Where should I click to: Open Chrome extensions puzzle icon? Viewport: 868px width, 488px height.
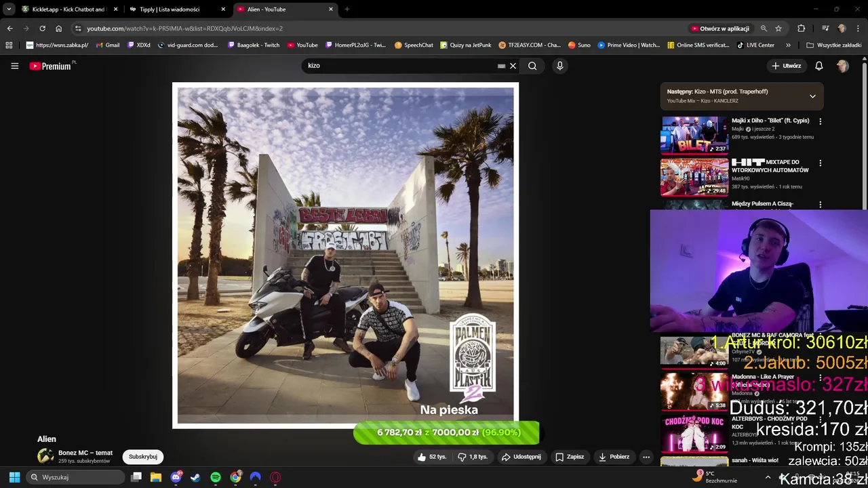[x=801, y=28]
